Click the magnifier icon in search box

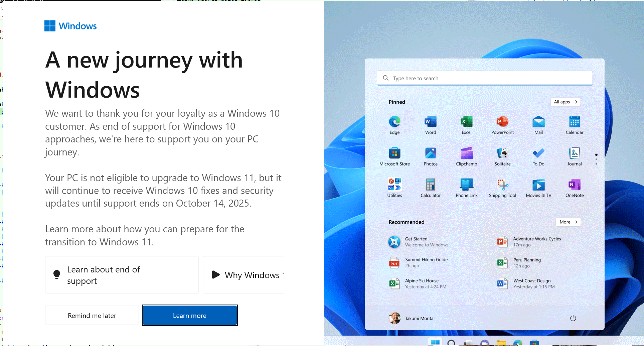coord(385,78)
